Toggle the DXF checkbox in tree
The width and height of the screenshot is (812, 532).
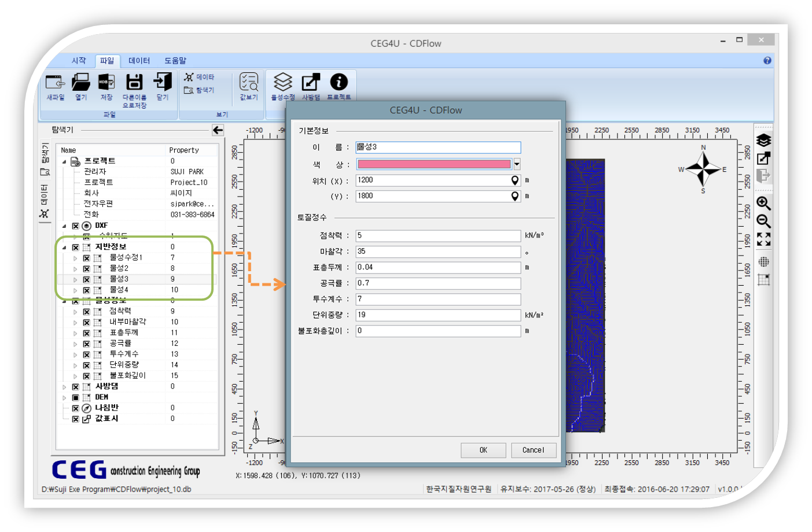[75, 226]
